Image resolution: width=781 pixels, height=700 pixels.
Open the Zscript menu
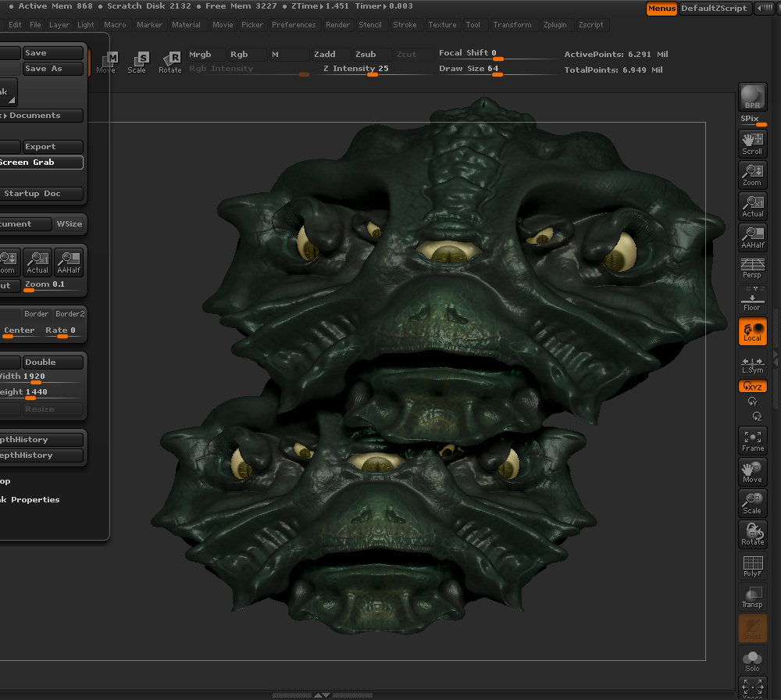591,25
